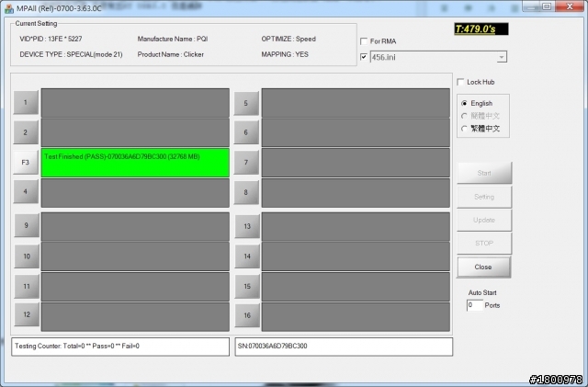This screenshot has height=387, width=588.
Task: Click port button 7
Action: [246, 163]
